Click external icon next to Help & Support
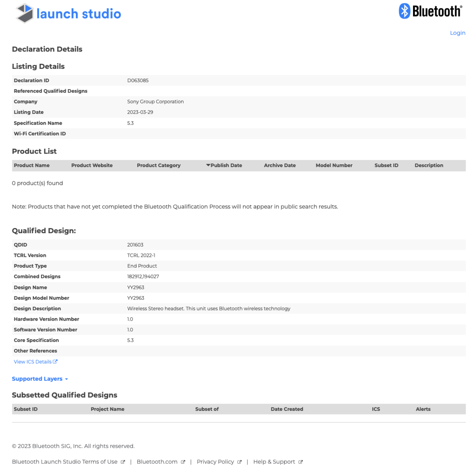 (x=301, y=462)
